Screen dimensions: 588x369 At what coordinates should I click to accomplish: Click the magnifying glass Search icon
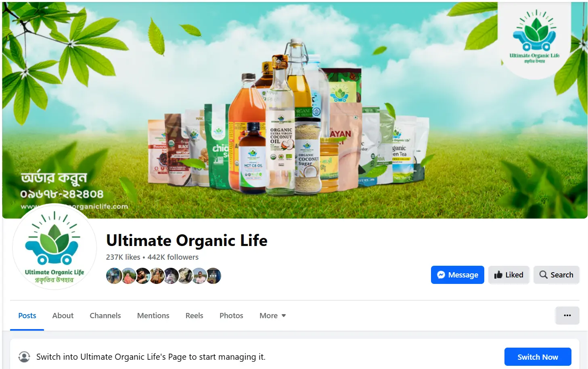point(544,275)
